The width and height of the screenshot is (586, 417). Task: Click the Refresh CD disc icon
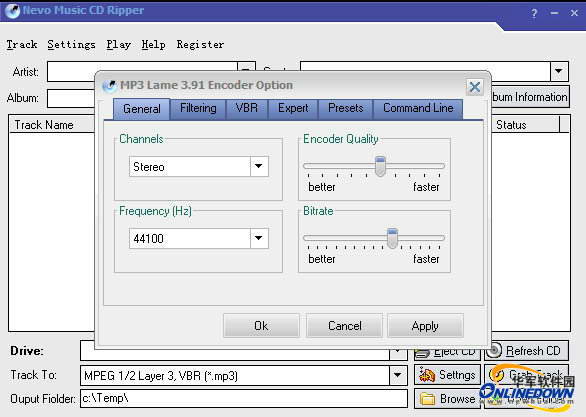tap(494, 350)
